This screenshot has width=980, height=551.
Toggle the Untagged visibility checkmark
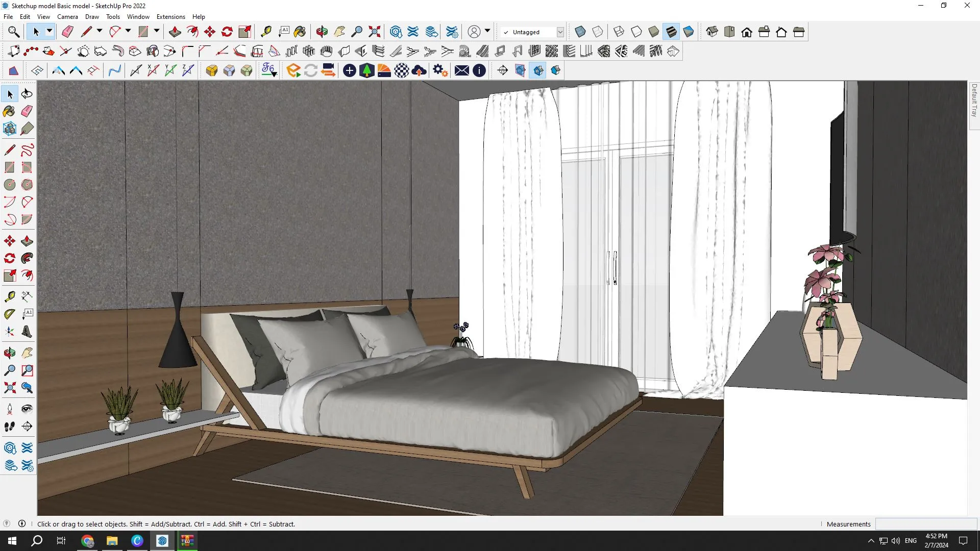point(505,32)
